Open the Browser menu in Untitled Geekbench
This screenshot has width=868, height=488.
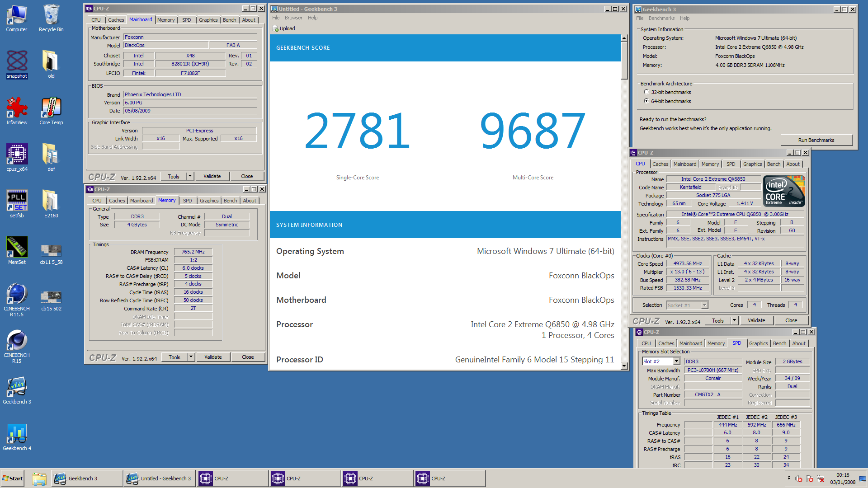293,18
